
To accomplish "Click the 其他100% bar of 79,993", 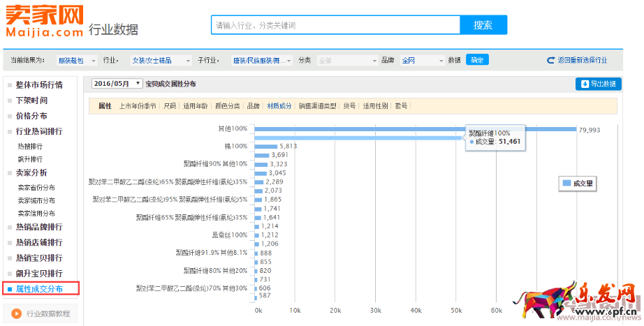I will [x=415, y=129].
